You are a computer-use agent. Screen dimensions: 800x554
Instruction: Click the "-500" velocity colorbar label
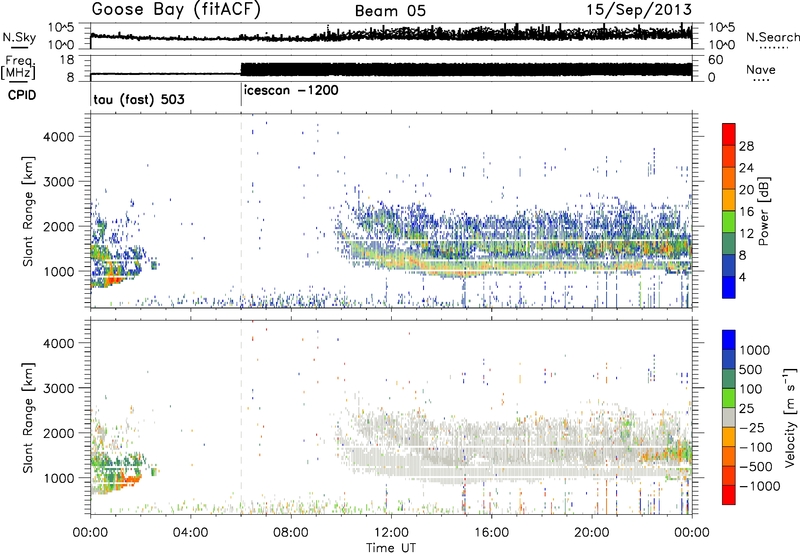click(x=756, y=467)
